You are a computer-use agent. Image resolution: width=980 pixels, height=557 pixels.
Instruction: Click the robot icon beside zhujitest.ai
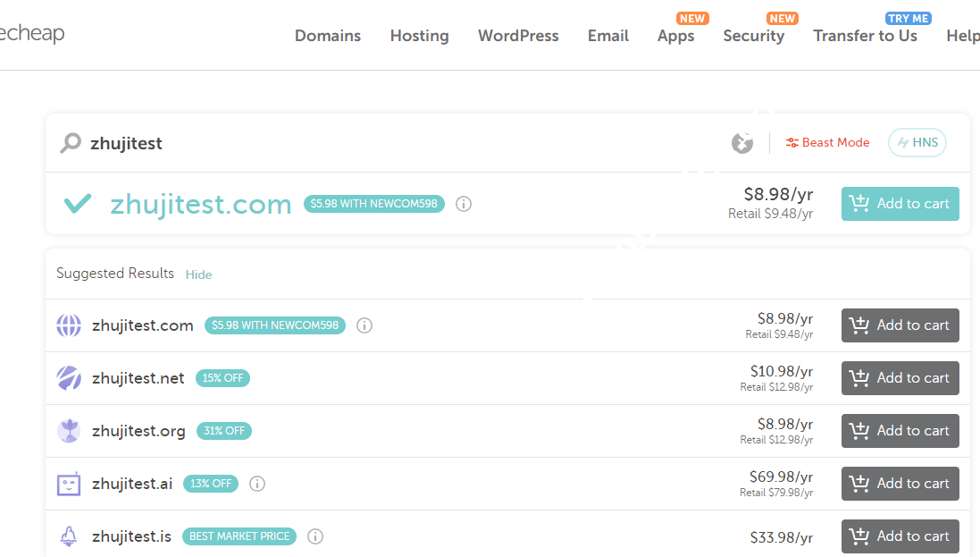tap(69, 484)
